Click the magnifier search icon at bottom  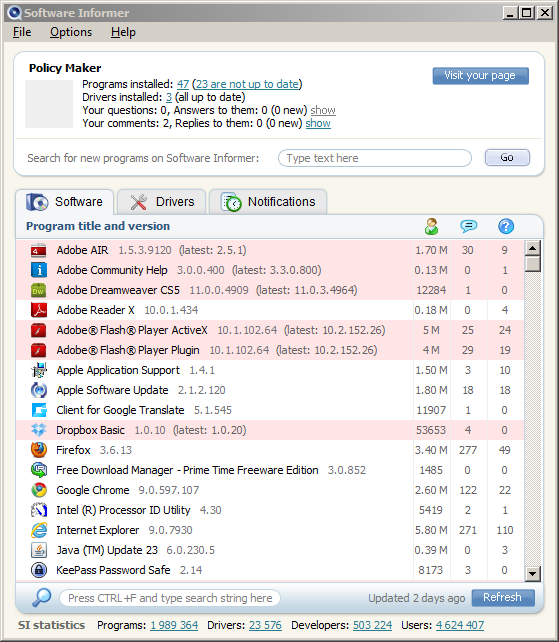tap(41, 597)
